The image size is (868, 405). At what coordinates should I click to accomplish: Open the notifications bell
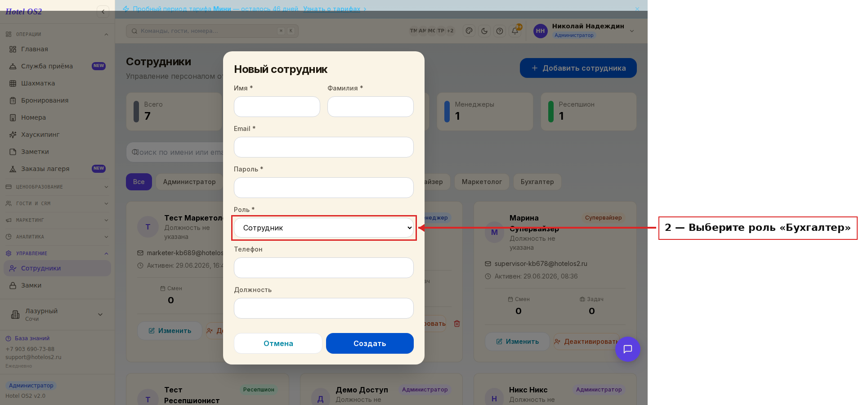[515, 31]
